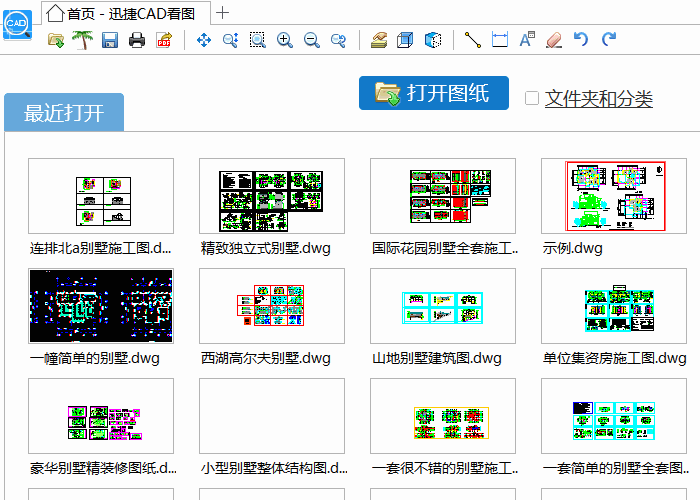The width and height of the screenshot is (700, 500).
Task: Switch to shaded 3D cube view
Action: click(433, 40)
